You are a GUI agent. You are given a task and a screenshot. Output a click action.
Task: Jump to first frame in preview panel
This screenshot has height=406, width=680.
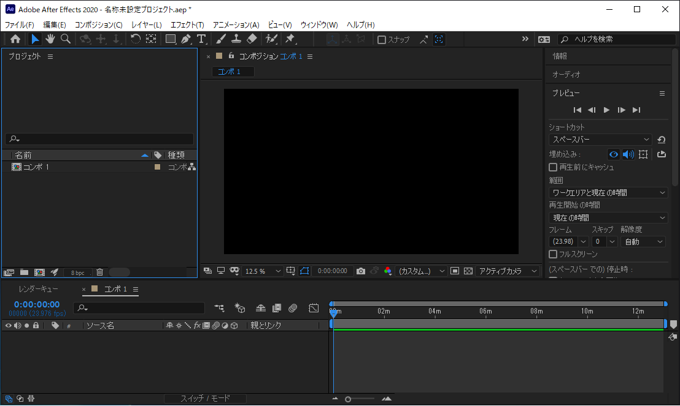(577, 110)
